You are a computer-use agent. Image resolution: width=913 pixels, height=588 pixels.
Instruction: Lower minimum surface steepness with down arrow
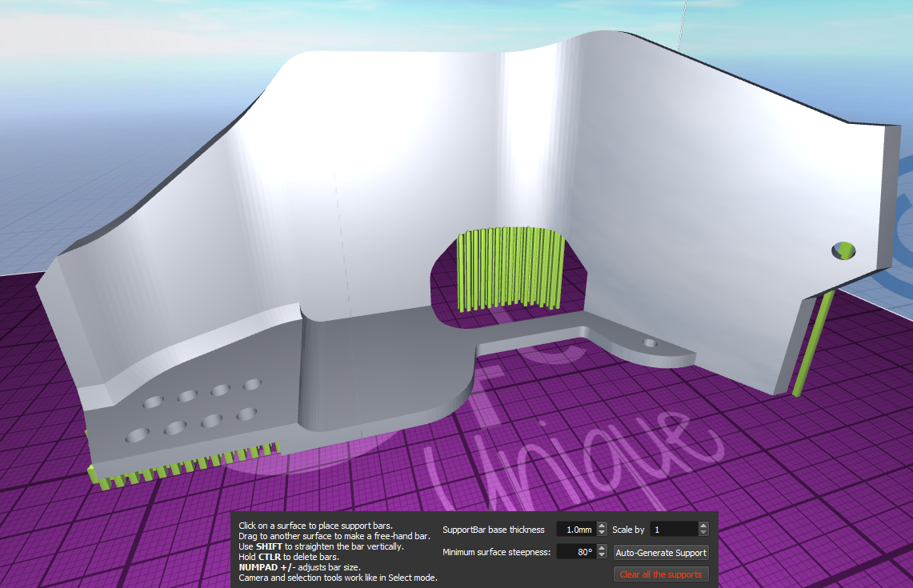tap(602, 555)
